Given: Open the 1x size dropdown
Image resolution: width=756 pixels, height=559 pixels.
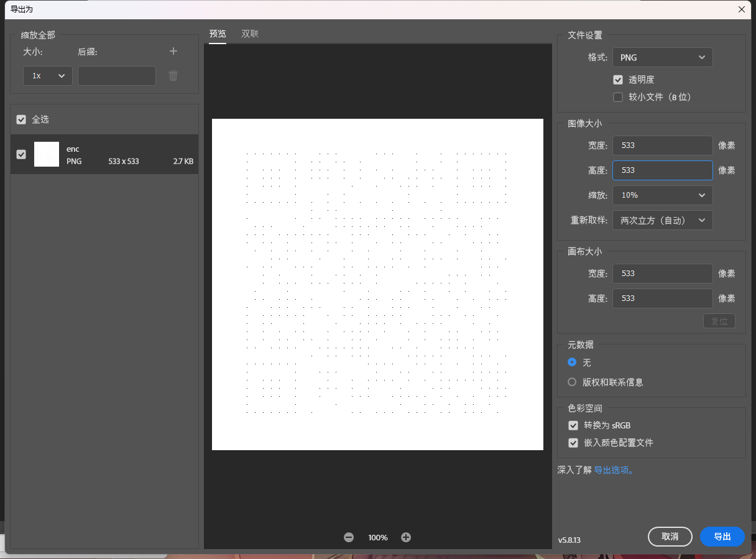Looking at the screenshot, I should click(48, 76).
